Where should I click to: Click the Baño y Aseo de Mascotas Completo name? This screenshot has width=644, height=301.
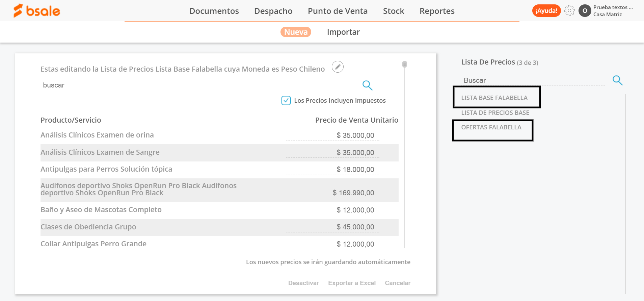[101, 210]
